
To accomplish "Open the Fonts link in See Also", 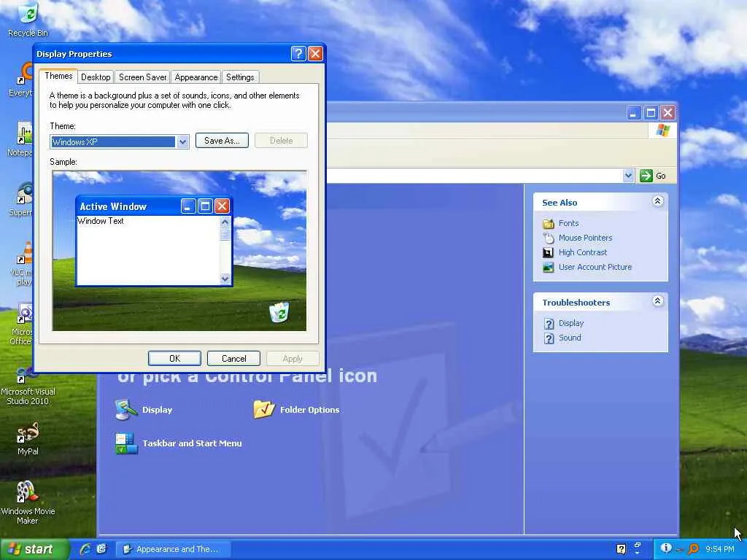I will [569, 223].
